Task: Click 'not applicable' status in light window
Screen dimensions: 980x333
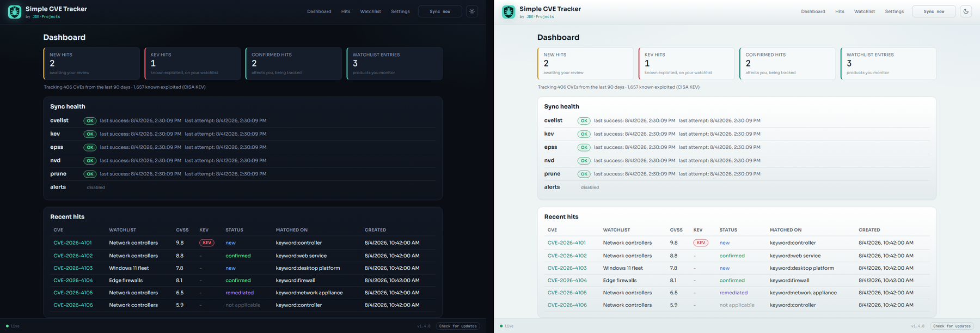Action: pos(737,305)
